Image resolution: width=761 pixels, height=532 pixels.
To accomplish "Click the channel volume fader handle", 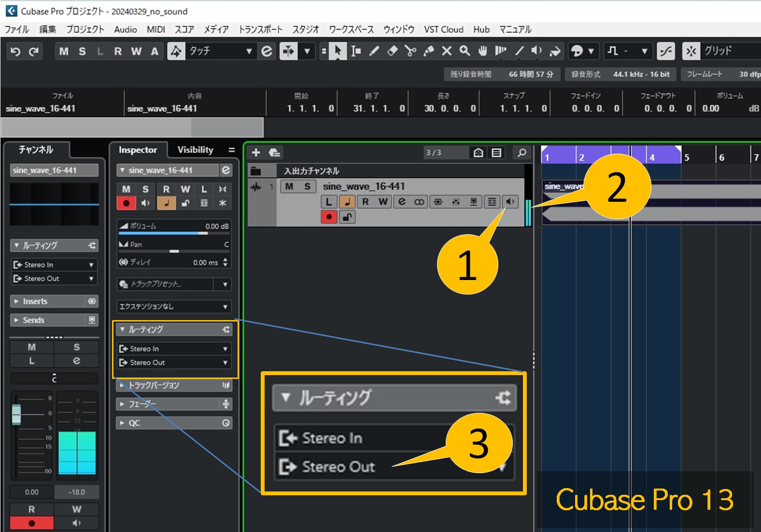I will point(16,414).
